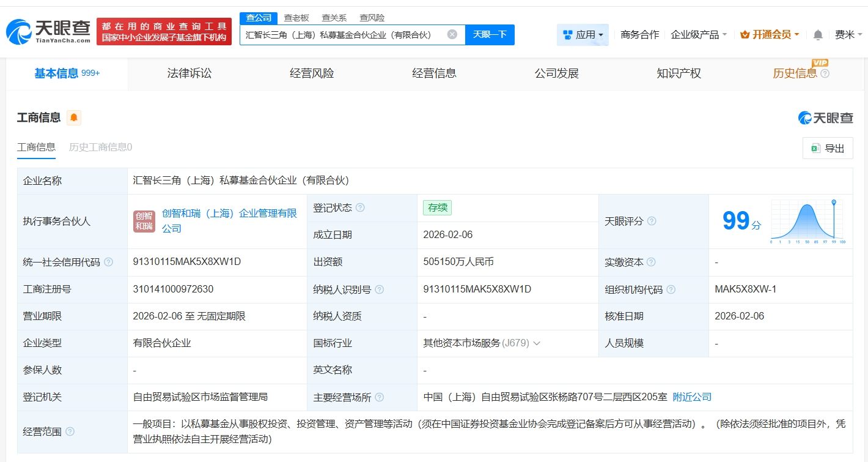The height and width of the screenshot is (462, 868).
Task: Expand the 企业级产品 dropdown
Action: (699, 35)
